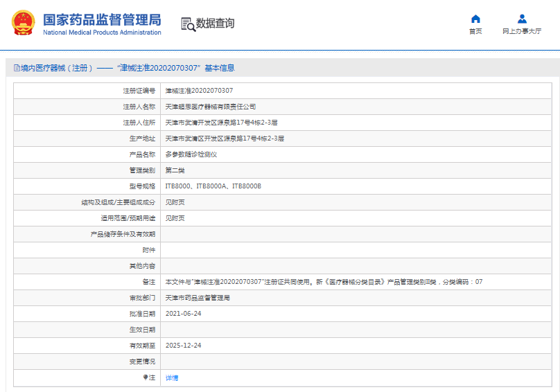Select the 注册人住所 address value
The width and height of the screenshot is (560, 392).
click(x=221, y=123)
